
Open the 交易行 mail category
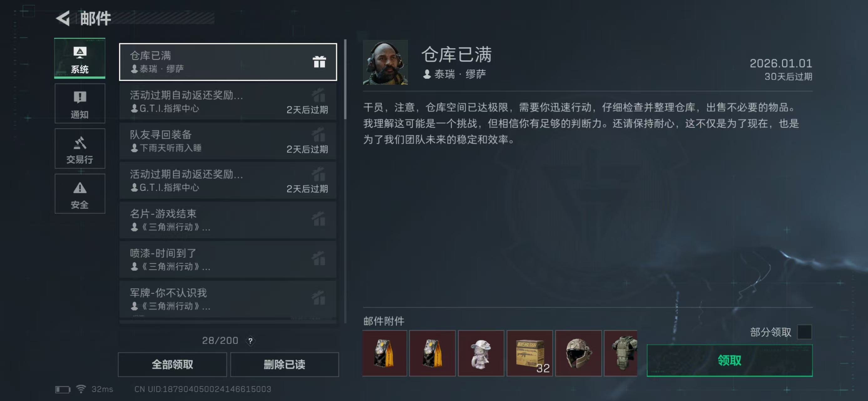[80, 148]
